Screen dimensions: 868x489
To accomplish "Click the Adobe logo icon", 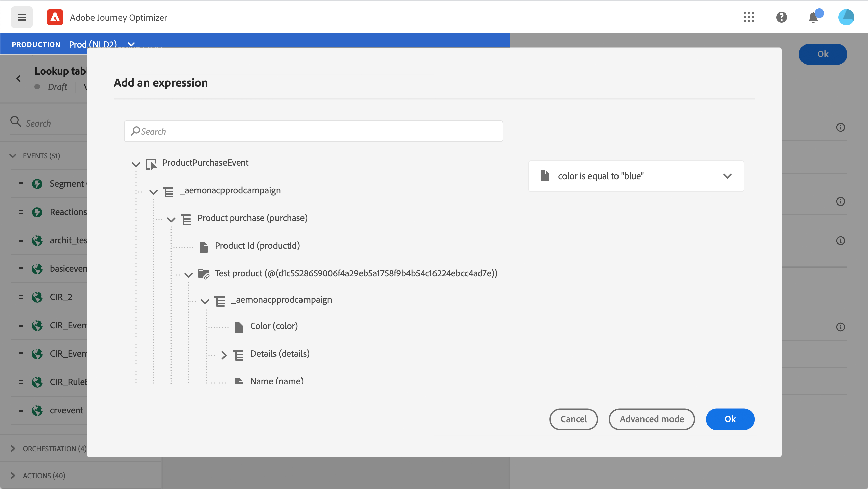I will coord(55,17).
